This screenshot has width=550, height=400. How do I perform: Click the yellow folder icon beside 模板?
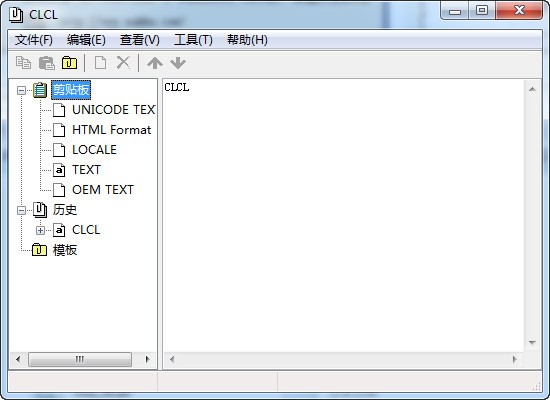tap(39, 250)
